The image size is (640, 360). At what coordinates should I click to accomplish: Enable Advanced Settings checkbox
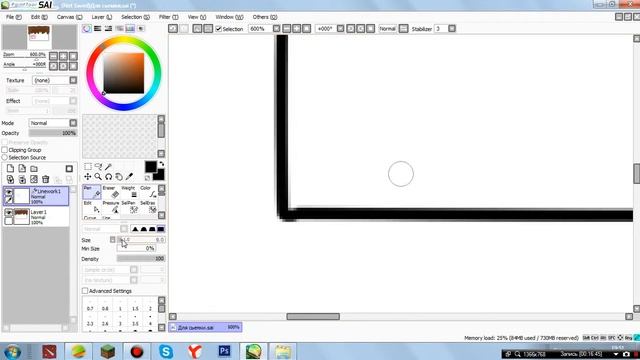(85, 291)
